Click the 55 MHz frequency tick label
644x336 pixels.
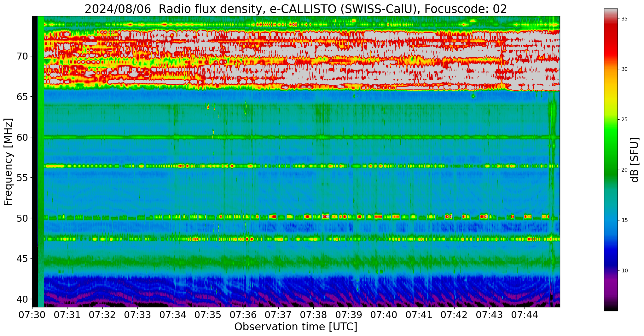22,178
